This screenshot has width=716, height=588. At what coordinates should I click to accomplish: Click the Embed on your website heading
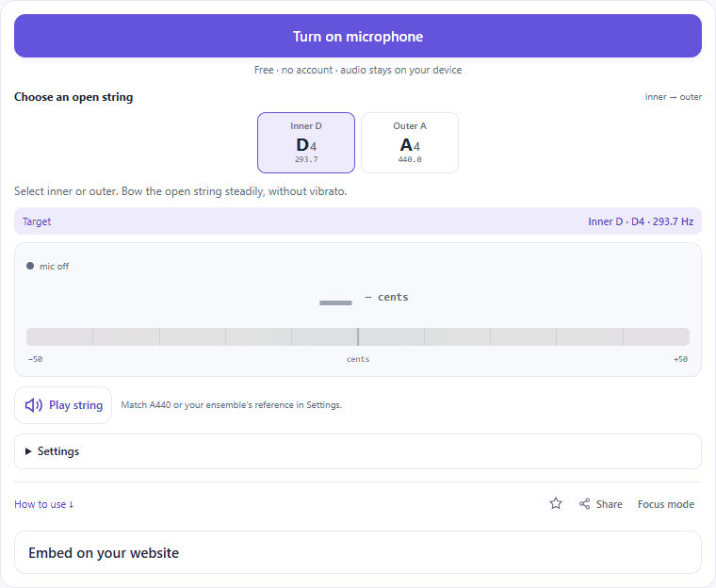click(104, 553)
